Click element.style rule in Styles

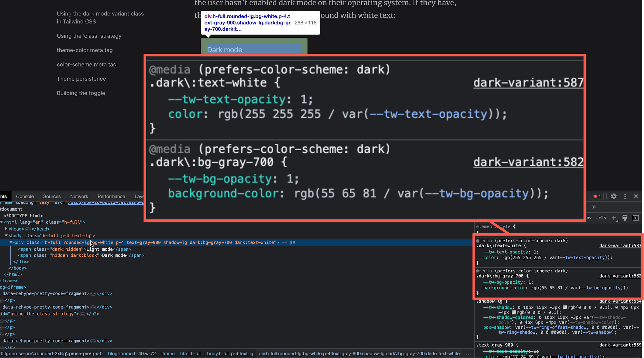496,226
